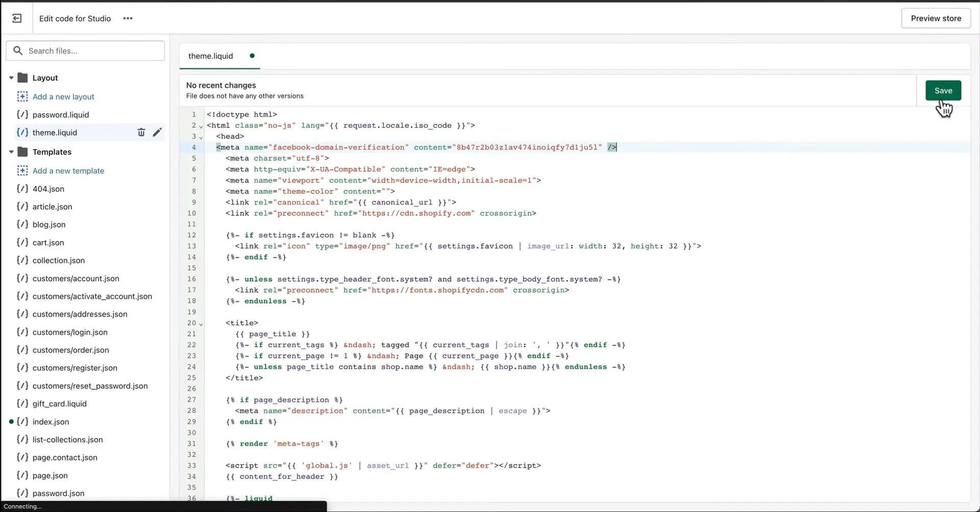Rename theme.liquid using the pencil icon

click(157, 133)
